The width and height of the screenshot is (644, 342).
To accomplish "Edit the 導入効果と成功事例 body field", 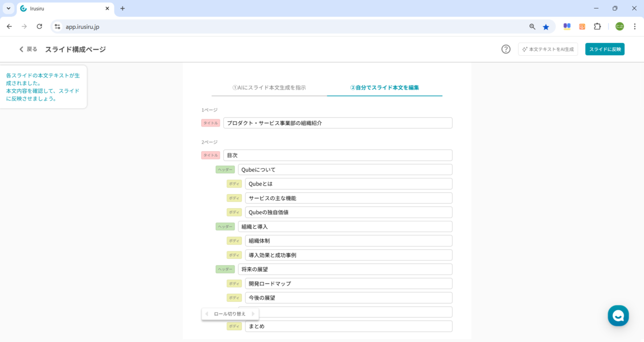I will (349, 255).
